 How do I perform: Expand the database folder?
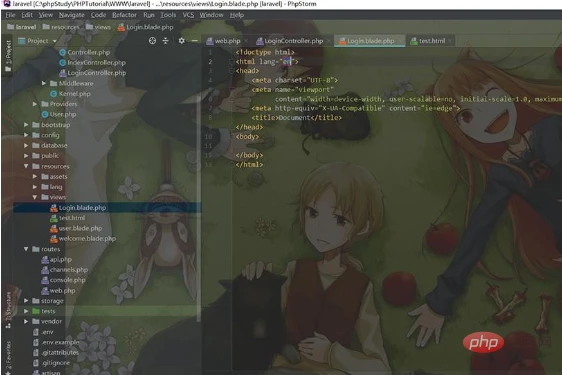(26, 146)
